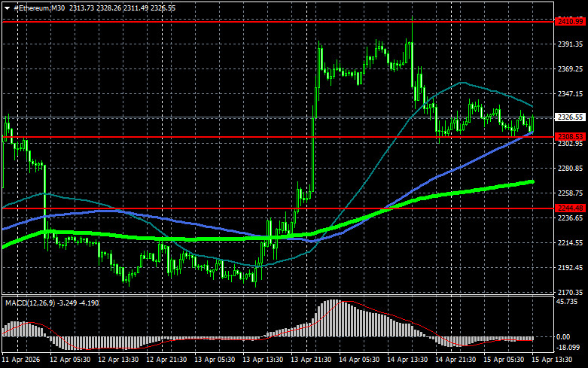Click the 2302.95 price scale value
This screenshot has width=588, height=368.
click(x=571, y=144)
